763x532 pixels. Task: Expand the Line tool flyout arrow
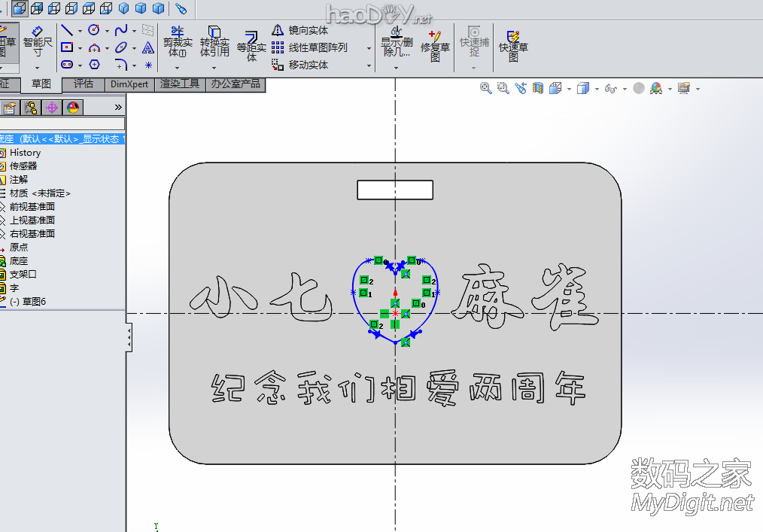pos(80,30)
